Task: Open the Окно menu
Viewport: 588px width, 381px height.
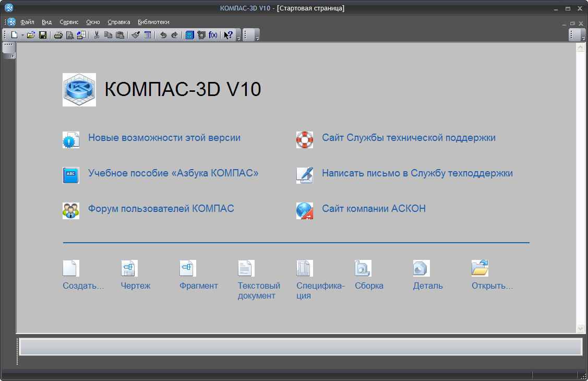Action: (93, 22)
